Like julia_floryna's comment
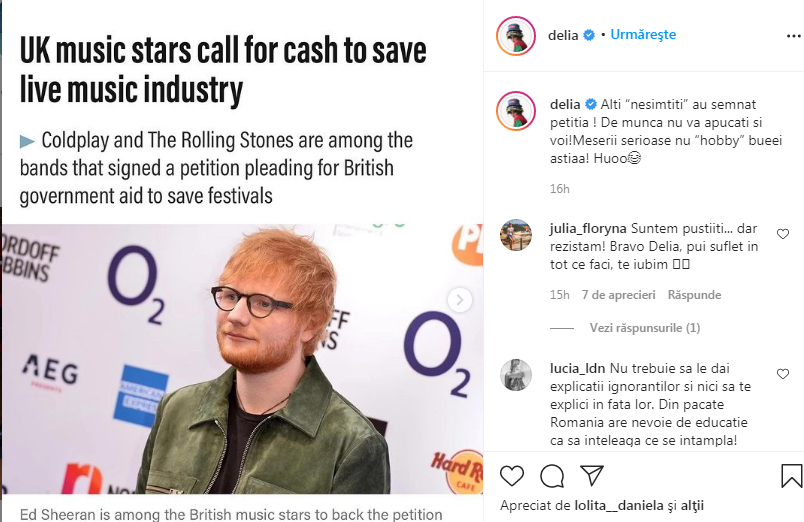 (783, 234)
